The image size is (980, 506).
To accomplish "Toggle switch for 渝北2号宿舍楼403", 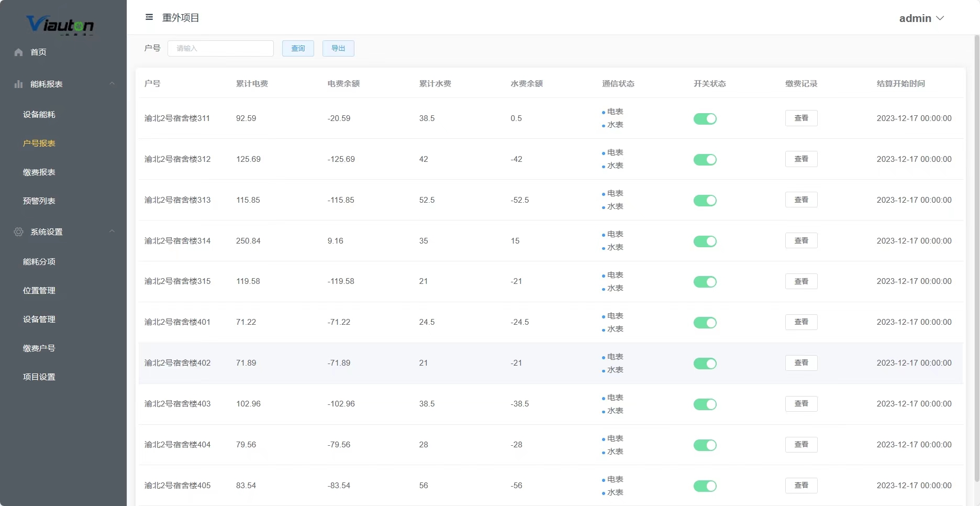I will (x=705, y=404).
